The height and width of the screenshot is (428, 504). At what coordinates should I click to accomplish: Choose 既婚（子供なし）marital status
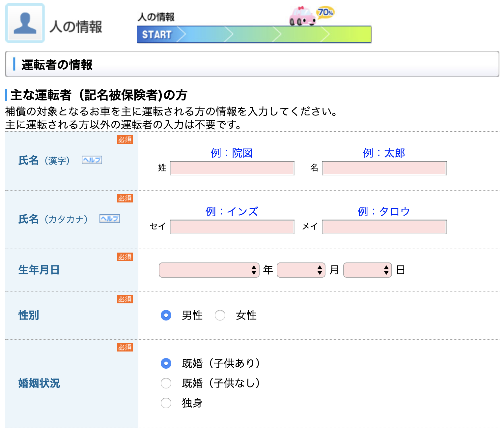coord(166,383)
